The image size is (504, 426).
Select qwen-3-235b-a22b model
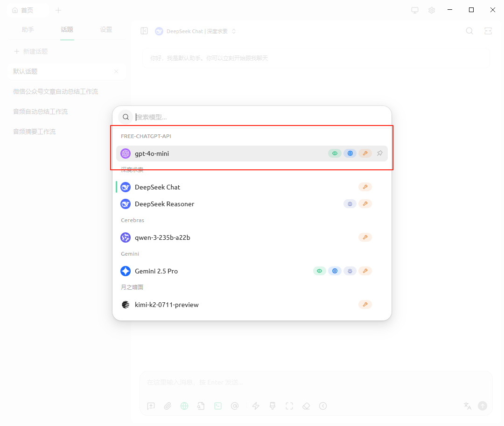(252, 237)
